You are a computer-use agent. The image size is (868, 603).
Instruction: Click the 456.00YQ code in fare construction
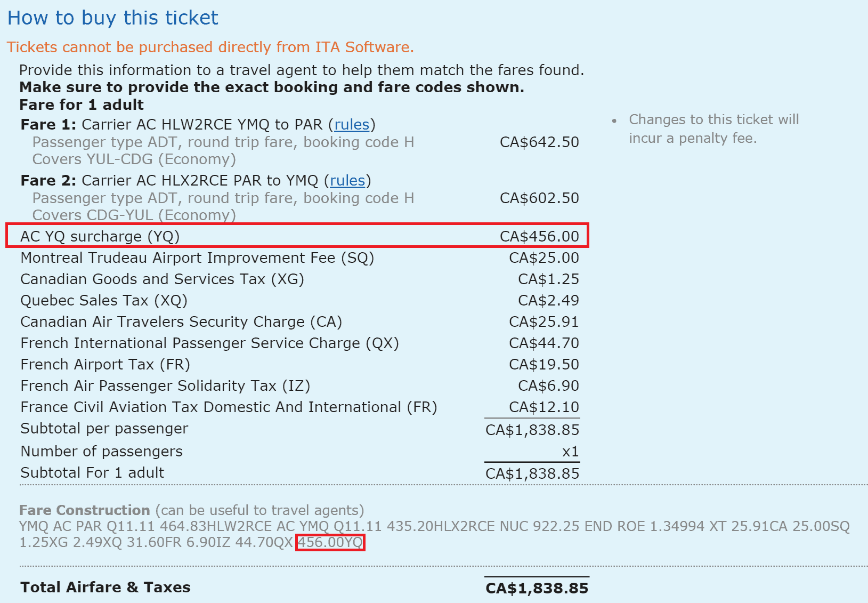click(330, 543)
